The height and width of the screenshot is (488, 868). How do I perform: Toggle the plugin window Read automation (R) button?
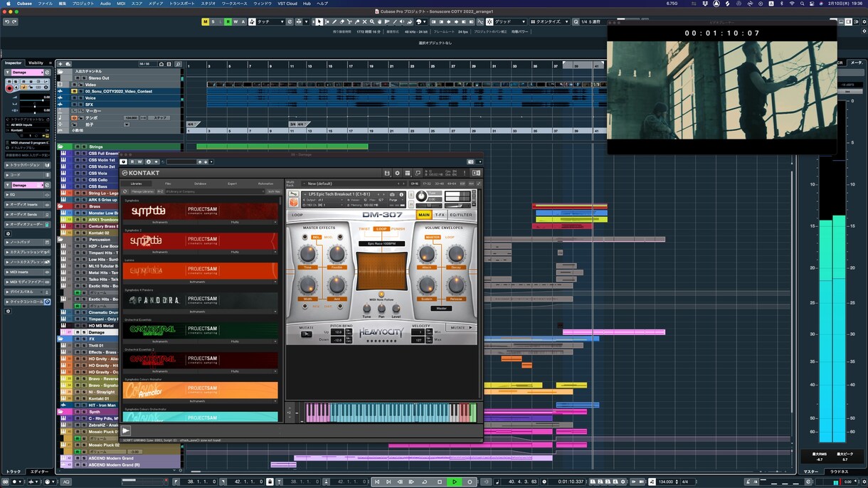(131, 161)
